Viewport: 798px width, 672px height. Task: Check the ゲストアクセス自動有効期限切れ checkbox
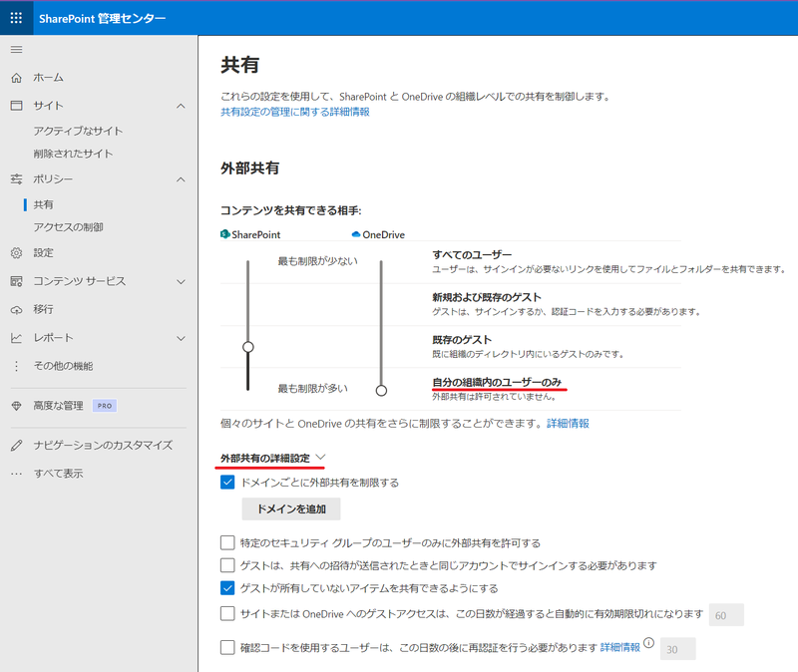pos(227,613)
